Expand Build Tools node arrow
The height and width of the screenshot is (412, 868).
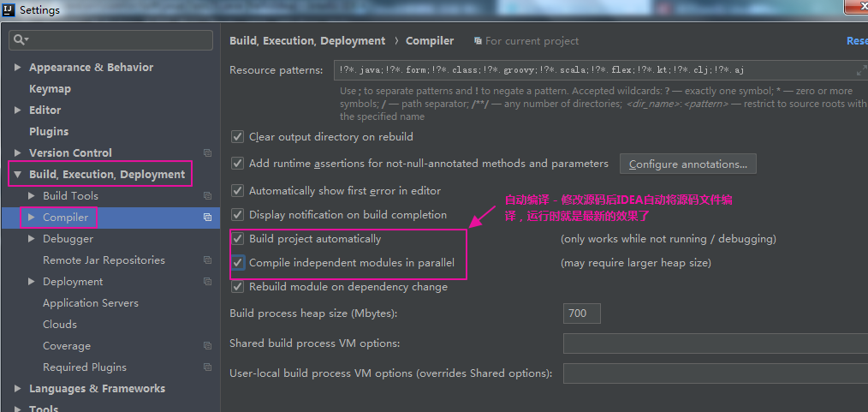[32, 195]
